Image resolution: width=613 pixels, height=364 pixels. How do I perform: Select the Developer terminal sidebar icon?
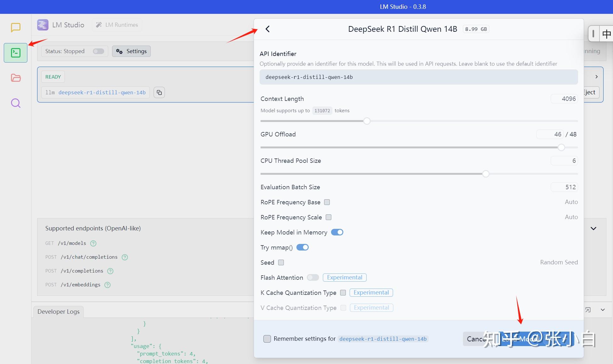15,53
